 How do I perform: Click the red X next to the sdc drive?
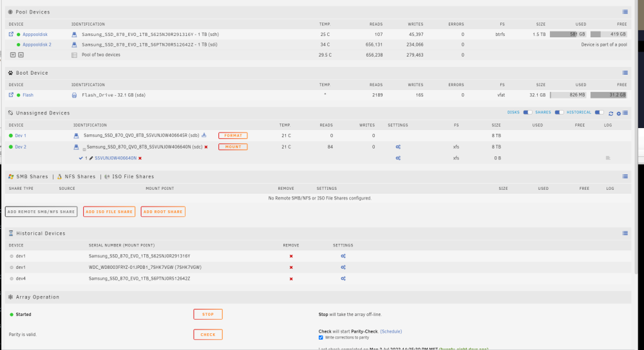coord(206,147)
